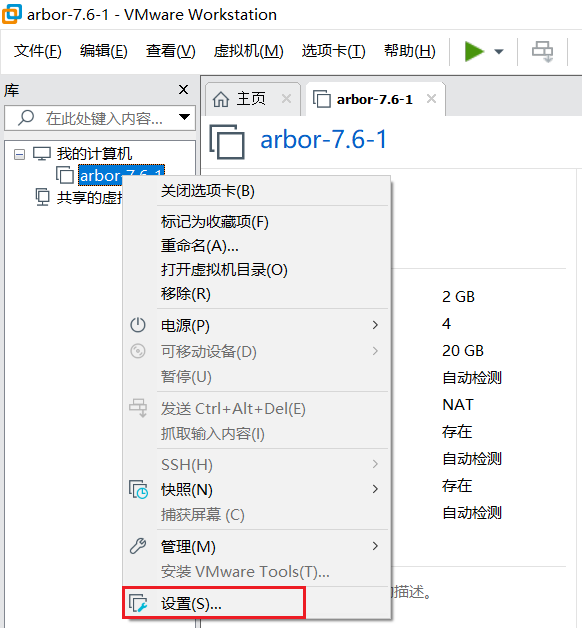Click the home icon on 主页 tab
This screenshot has width=582, height=628.
pos(221,99)
